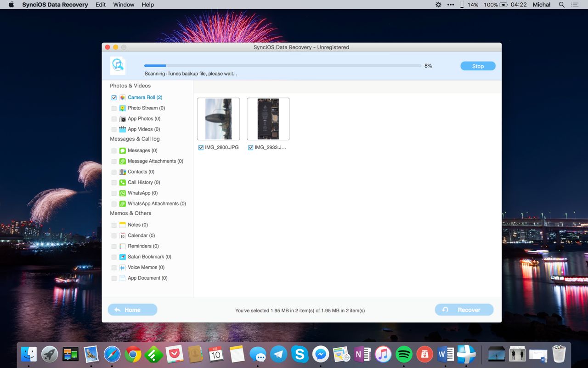This screenshot has width=588, height=368.
Task: Stop the iTunes backup scan
Action: tap(478, 66)
